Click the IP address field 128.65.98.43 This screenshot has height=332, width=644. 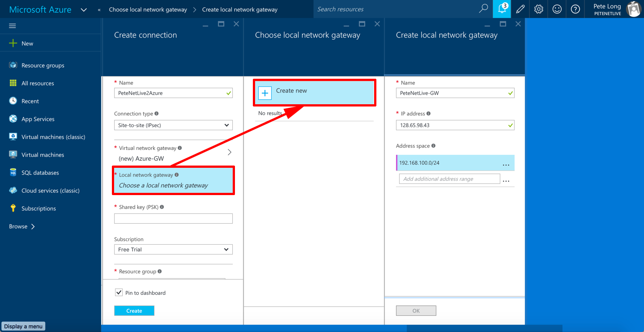coord(455,125)
